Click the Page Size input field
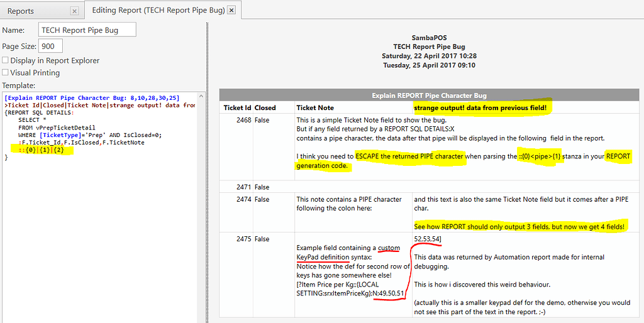644x323 pixels. click(x=50, y=46)
